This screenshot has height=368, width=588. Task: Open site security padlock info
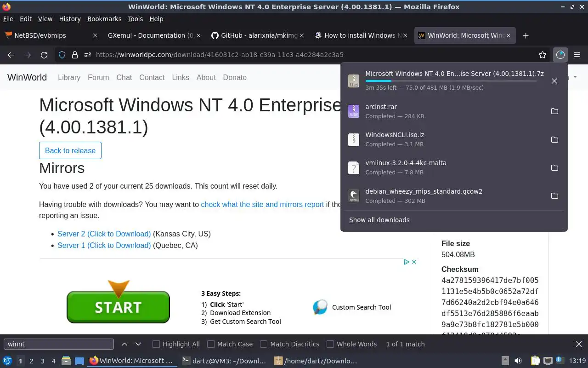tap(74, 55)
